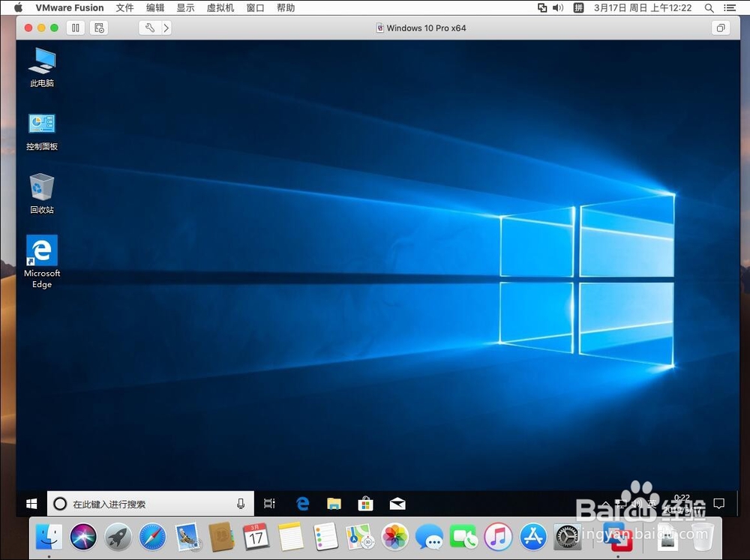Minimize the VMware window with the yellow button
This screenshot has height=560, width=750.
coord(41,28)
